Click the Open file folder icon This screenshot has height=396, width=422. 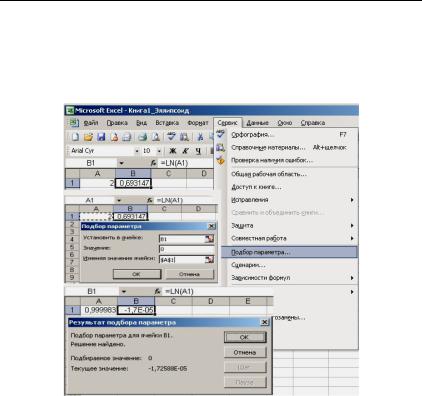(x=88, y=137)
